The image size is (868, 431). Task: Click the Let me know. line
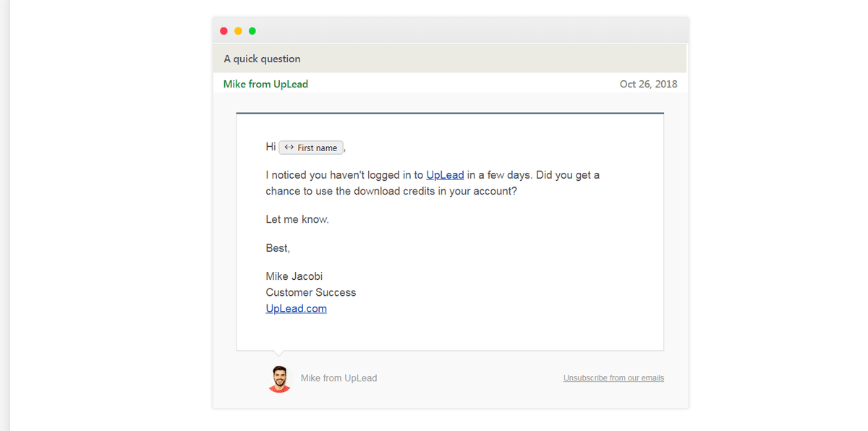click(297, 219)
